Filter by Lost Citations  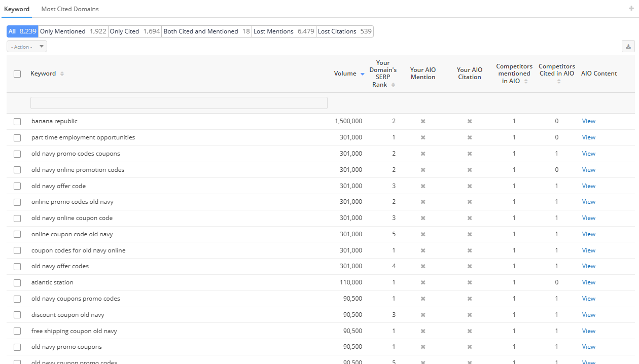[x=344, y=31]
